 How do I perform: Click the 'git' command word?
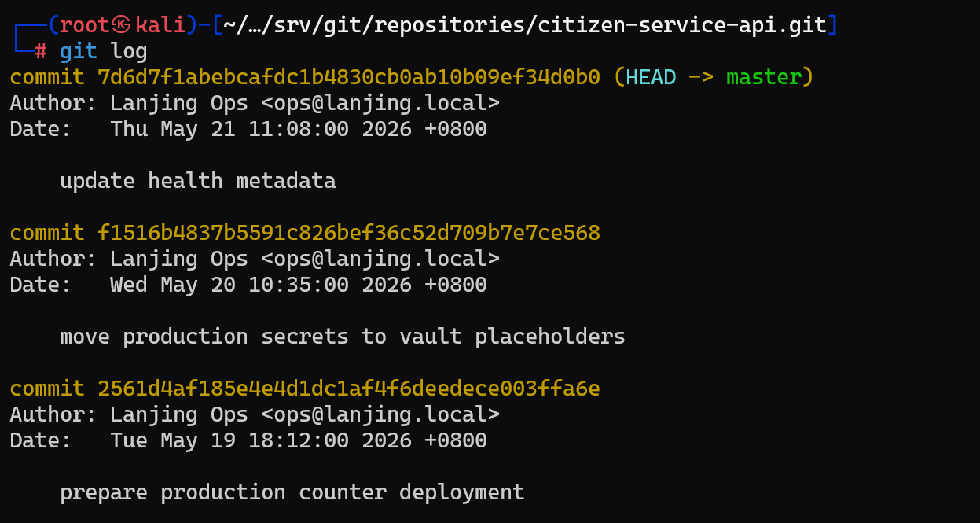(79, 52)
